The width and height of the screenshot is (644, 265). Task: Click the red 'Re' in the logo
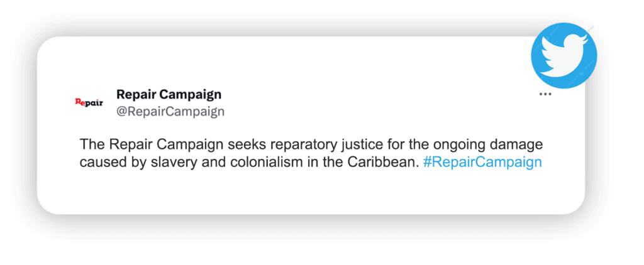click(x=80, y=101)
